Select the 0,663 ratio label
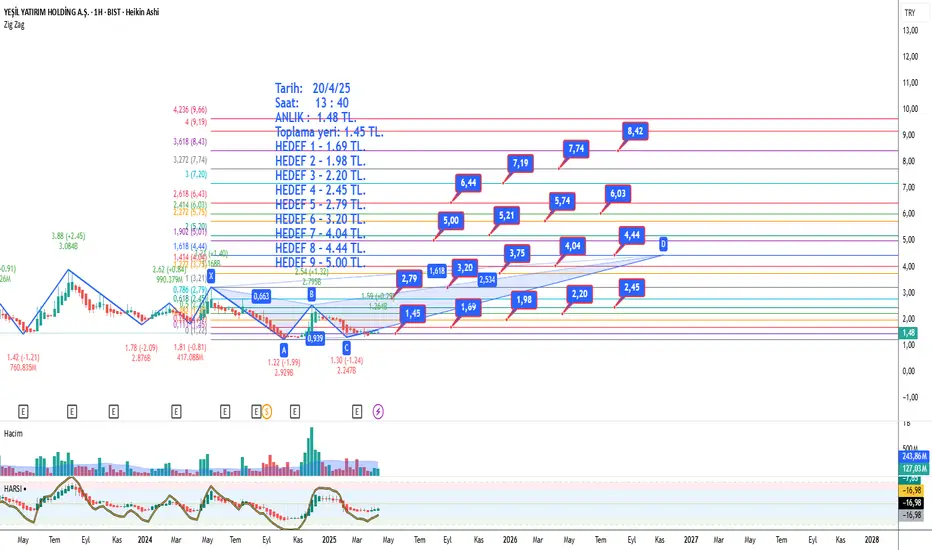Viewport: 932px width, 550px height. [x=262, y=296]
